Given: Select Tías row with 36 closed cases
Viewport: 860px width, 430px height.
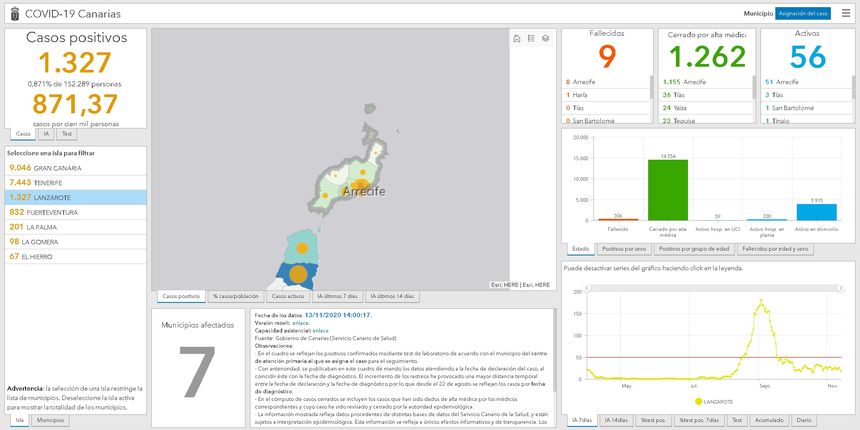Looking at the screenshot, I should pos(706,95).
